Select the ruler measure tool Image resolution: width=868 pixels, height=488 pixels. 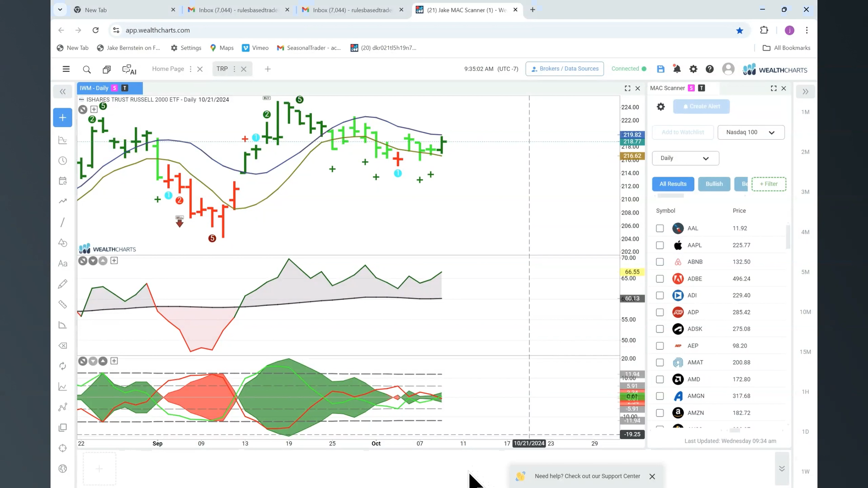click(x=63, y=305)
